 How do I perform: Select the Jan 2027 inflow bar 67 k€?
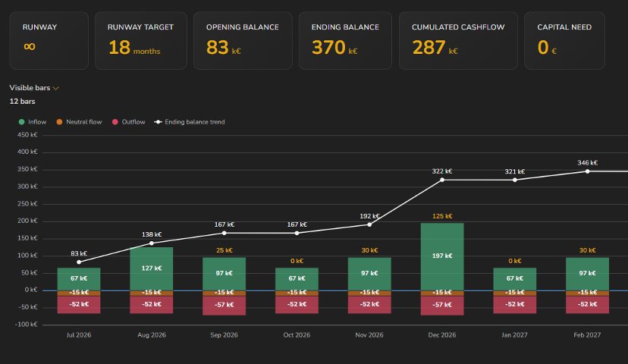point(515,279)
